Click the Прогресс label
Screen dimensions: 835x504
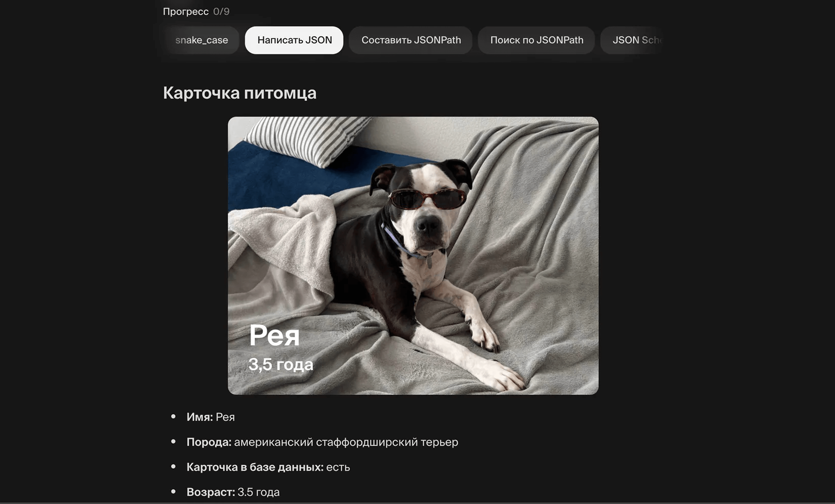186,12
